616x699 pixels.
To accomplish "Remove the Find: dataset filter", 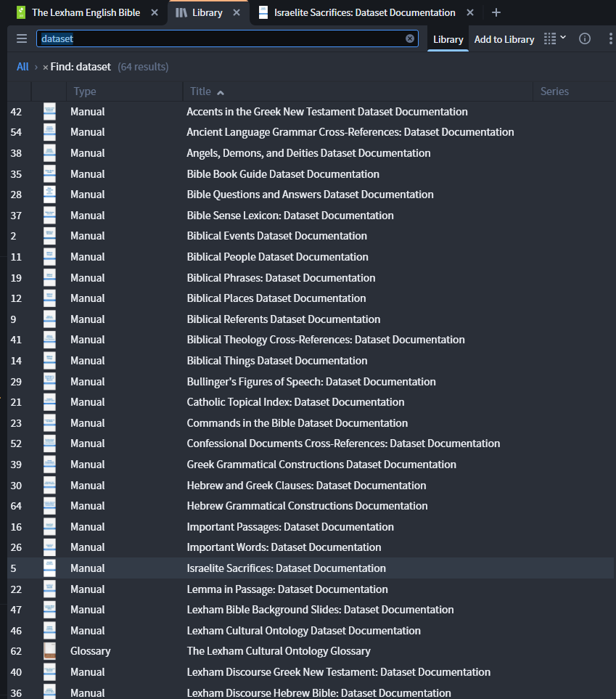I will point(46,68).
